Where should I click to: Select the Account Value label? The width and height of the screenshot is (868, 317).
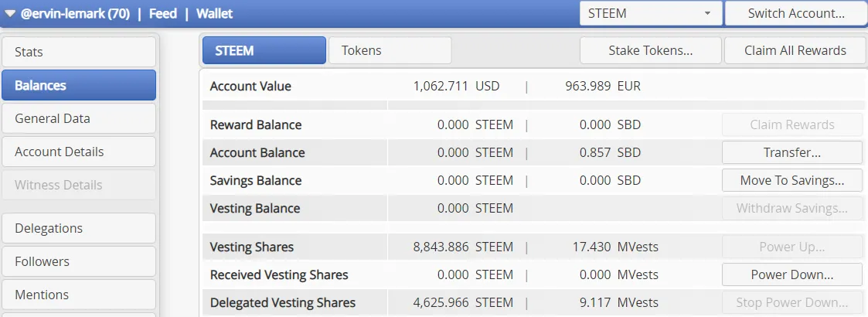250,87
